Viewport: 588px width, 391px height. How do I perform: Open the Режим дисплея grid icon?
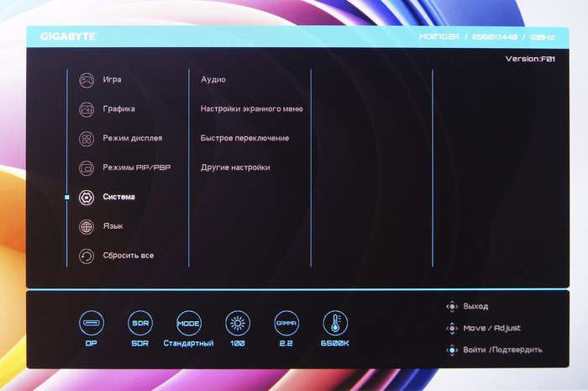click(x=86, y=139)
